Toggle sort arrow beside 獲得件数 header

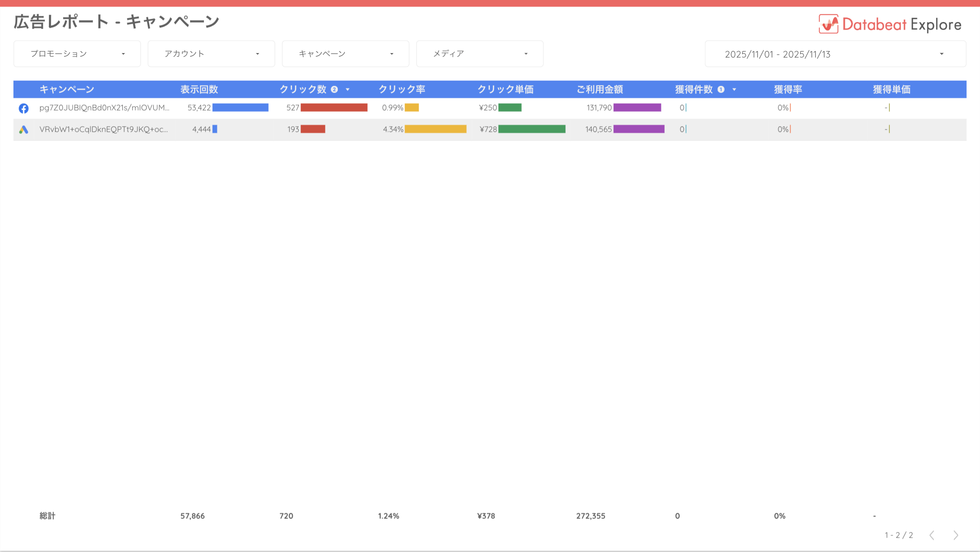(x=734, y=89)
